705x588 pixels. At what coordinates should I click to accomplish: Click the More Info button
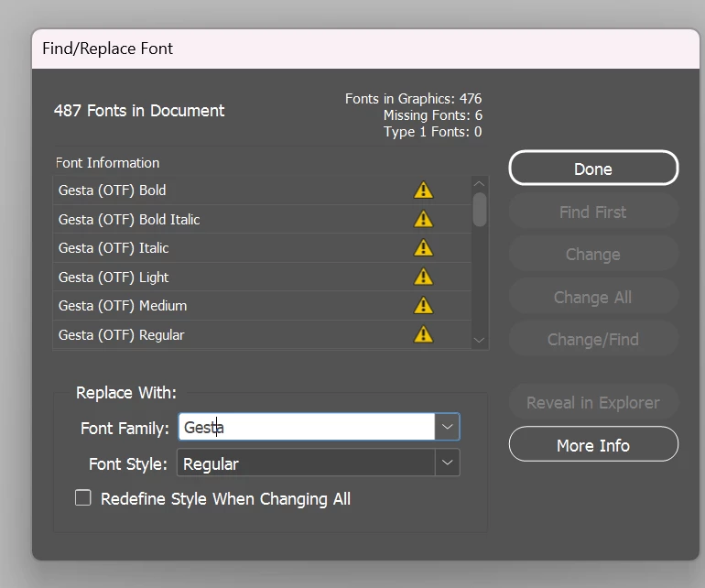pyautogui.click(x=593, y=445)
